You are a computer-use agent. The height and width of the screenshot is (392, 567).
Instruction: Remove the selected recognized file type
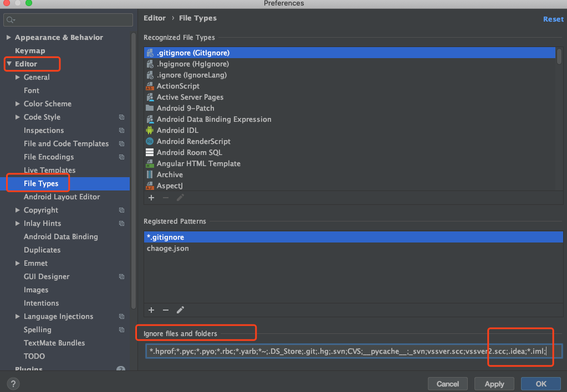(x=166, y=198)
